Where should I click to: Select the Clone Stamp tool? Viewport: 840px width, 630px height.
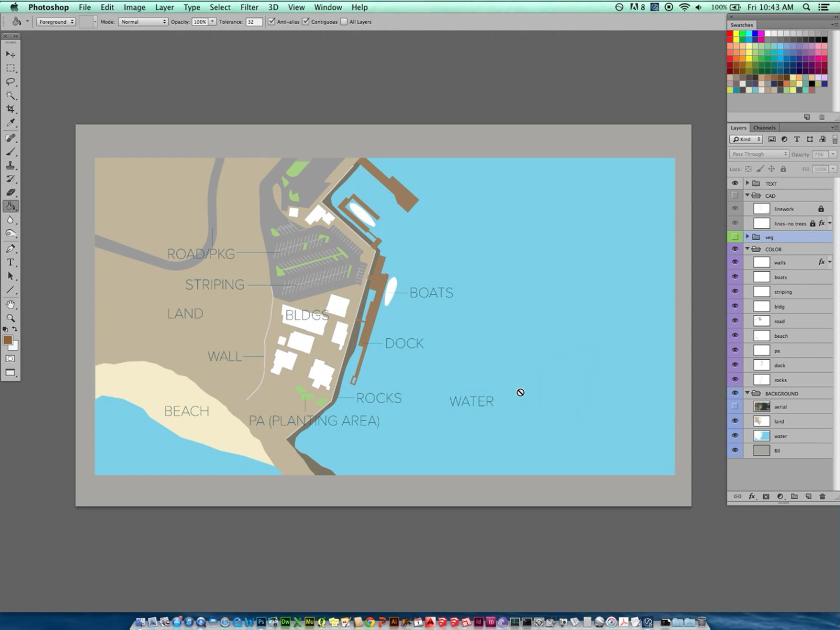coord(10,165)
